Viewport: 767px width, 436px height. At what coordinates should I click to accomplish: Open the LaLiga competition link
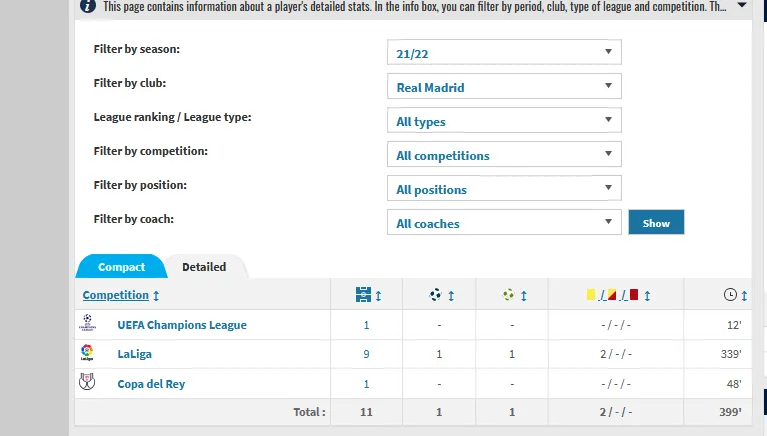[135, 354]
